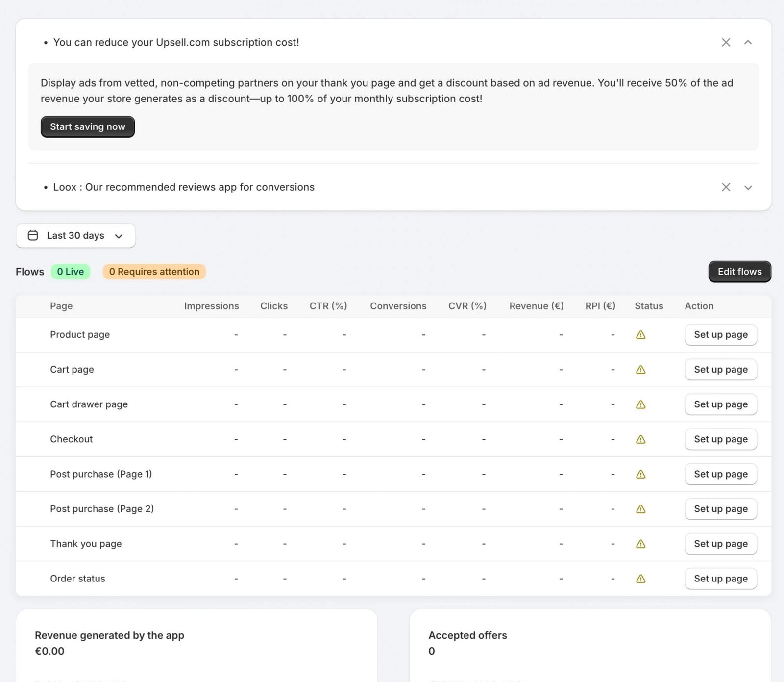Screen dimensions: 784x682
Task: Click the Cart page row label
Action: pos(72,370)
